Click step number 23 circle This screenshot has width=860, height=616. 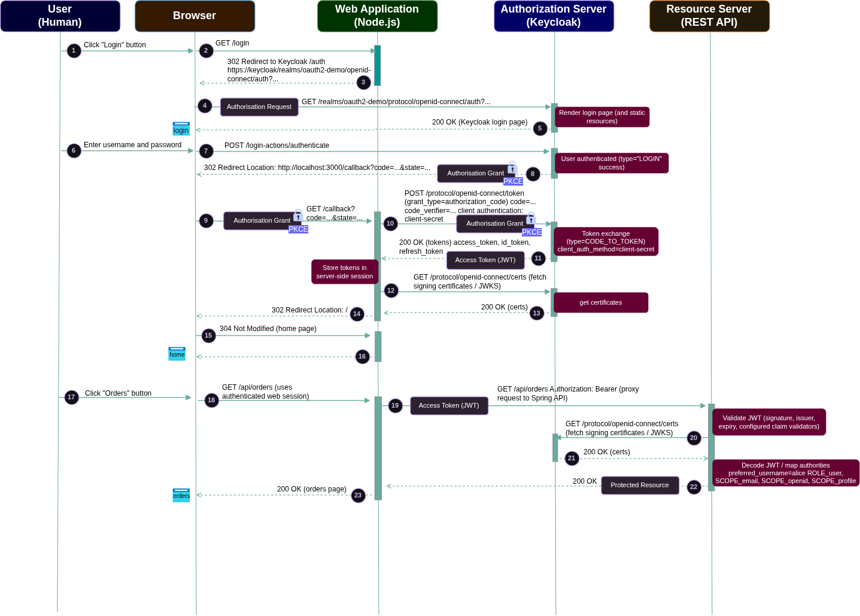click(x=358, y=496)
